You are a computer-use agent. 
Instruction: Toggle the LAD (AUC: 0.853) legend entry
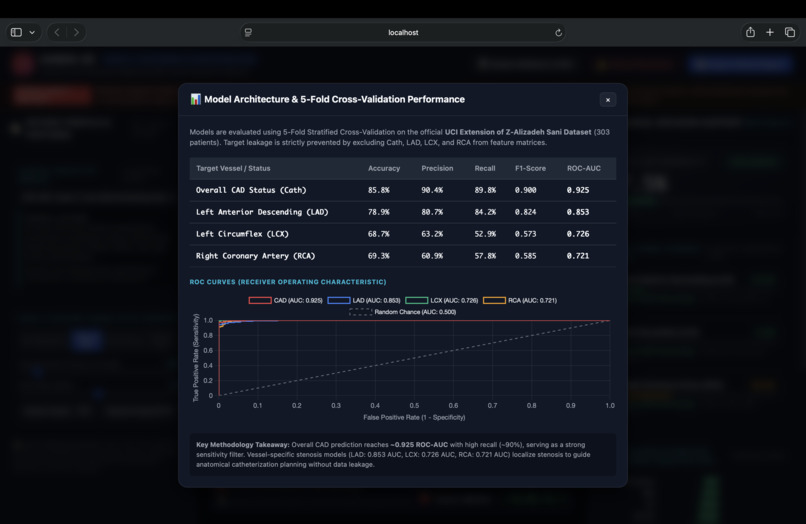tap(364, 300)
